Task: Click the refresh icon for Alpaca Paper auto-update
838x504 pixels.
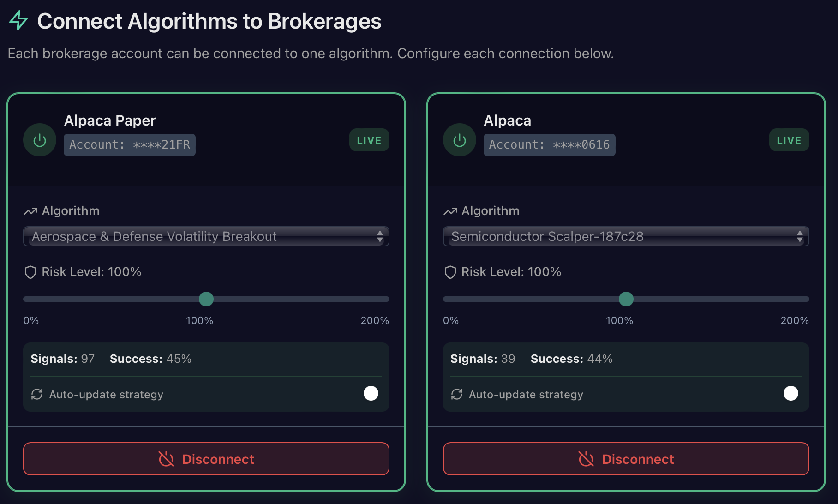Action: [x=37, y=394]
